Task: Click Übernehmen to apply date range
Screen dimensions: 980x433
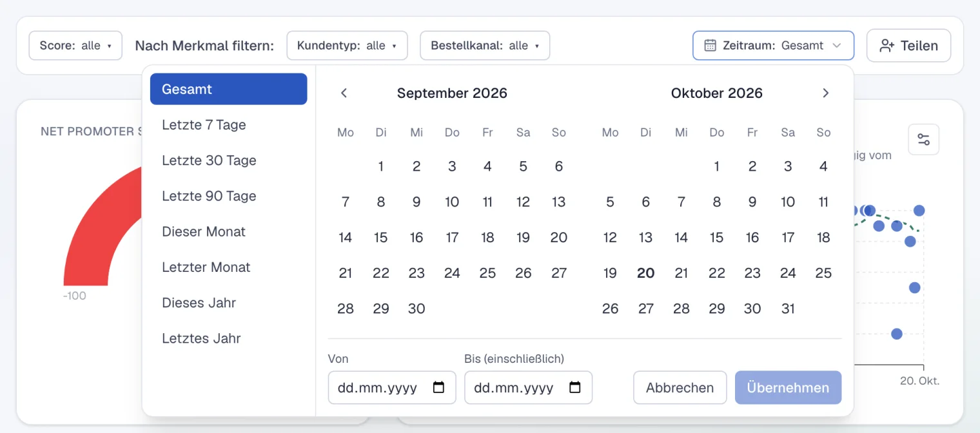Action: [x=788, y=388]
